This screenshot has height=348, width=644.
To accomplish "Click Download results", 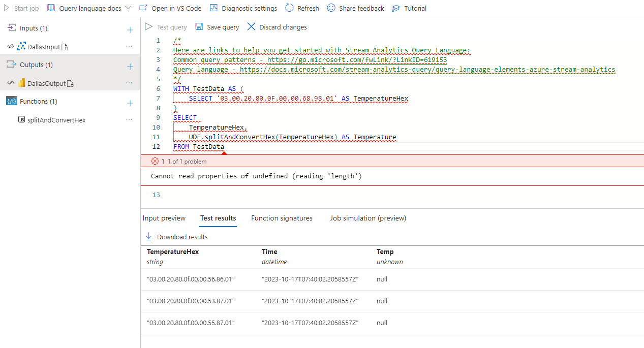I will click(x=177, y=237).
